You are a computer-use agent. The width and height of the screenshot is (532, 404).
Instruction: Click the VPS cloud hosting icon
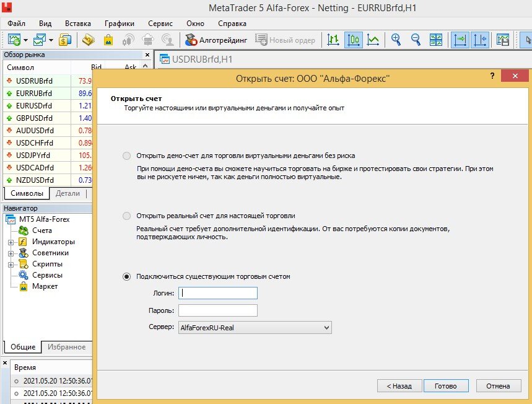click(x=148, y=40)
